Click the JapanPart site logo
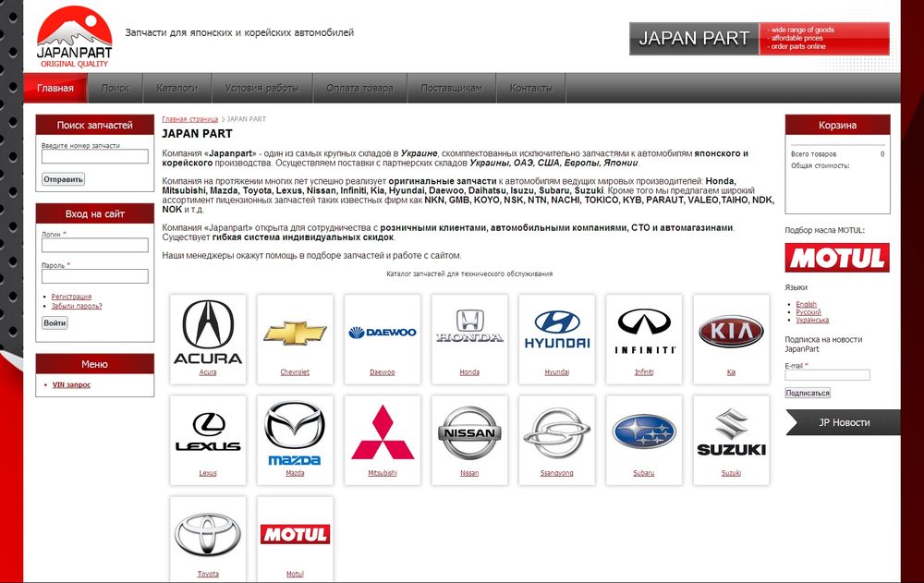The height and width of the screenshot is (583, 924). pos(74,37)
